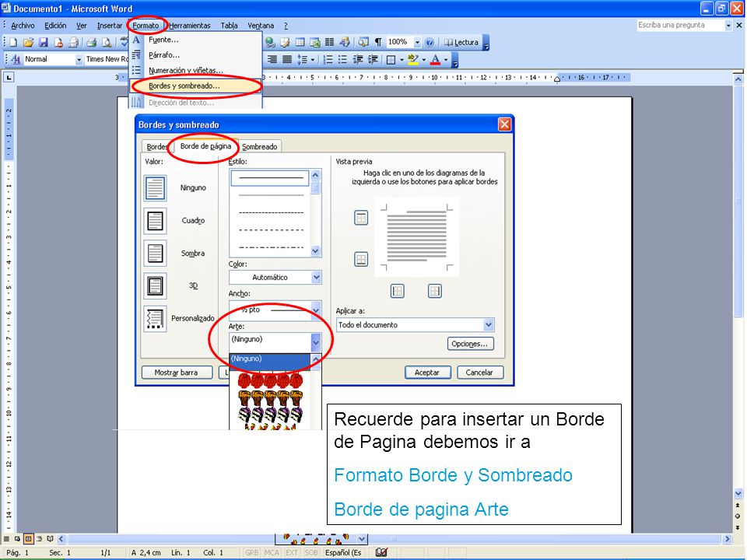Click the Open folder toolbar icon
Image resolution: width=747 pixels, height=560 pixels.
point(28,42)
